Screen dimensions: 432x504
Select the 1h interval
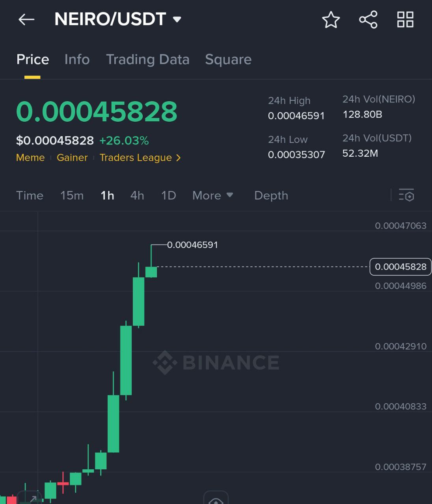[x=107, y=195]
